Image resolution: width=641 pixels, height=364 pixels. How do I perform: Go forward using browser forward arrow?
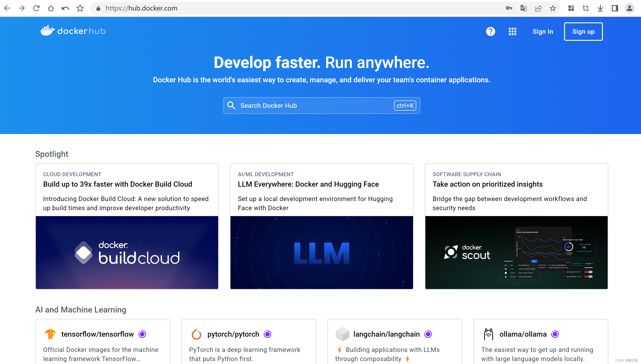pos(22,8)
